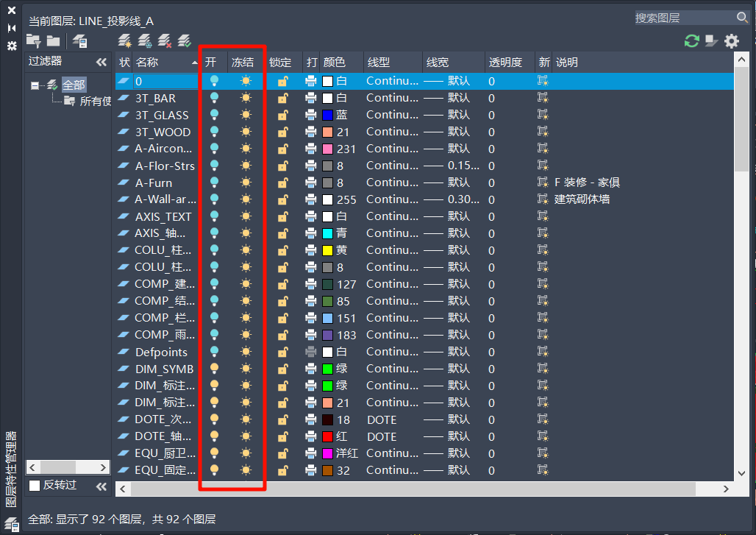756x535 pixels.
Task: Click the Set Current layer icon
Action: tap(185, 41)
